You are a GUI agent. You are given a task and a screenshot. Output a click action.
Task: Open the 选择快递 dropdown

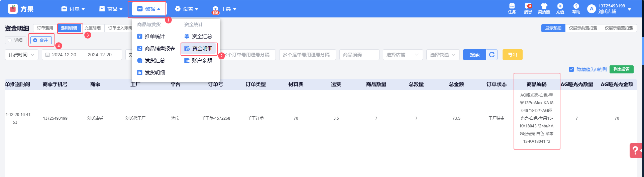pos(443,55)
